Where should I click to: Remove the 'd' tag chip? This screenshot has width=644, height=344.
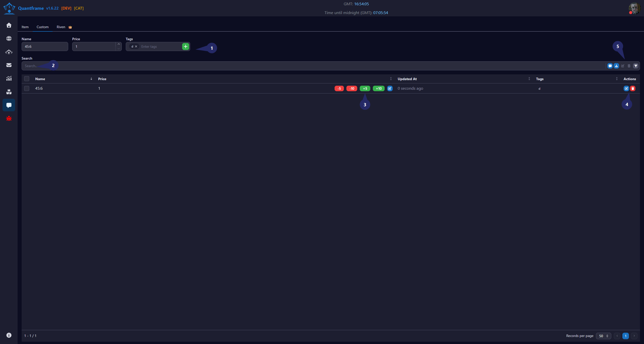tap(136, 46)
